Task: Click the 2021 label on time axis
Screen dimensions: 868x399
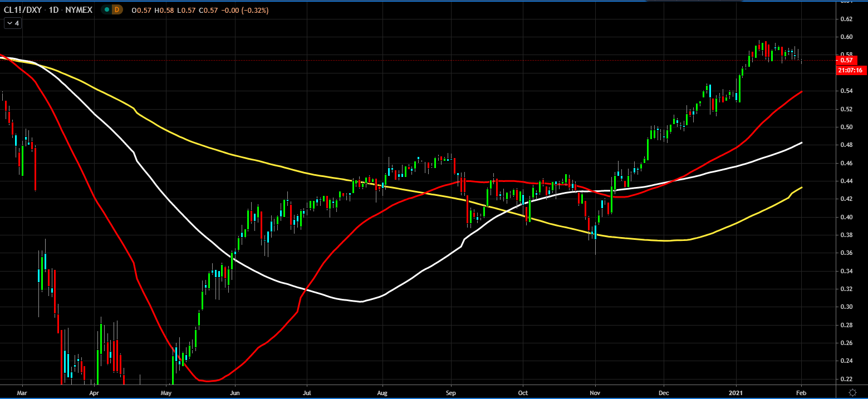Action: pos(737,392)
